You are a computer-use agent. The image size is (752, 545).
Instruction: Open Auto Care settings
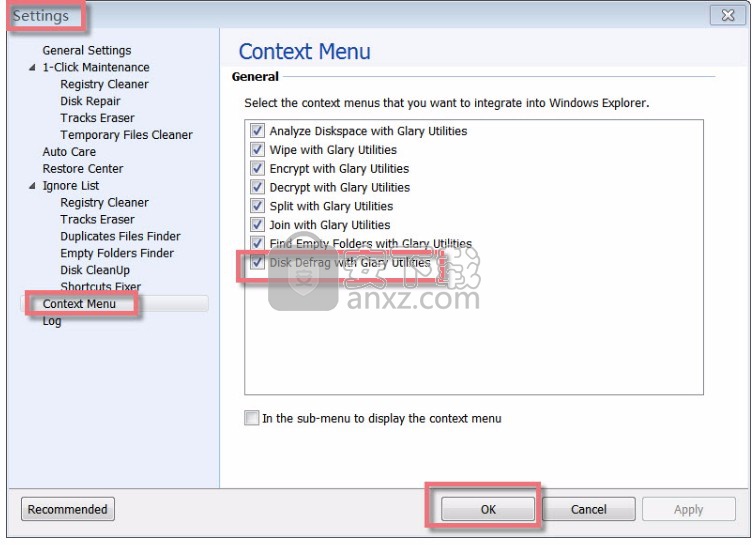(69, 152)
